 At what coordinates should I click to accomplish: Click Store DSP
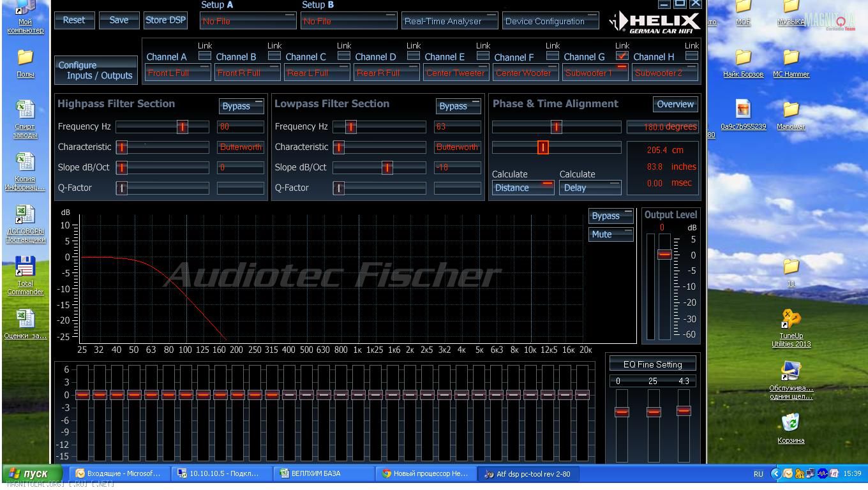coord(165,20)
